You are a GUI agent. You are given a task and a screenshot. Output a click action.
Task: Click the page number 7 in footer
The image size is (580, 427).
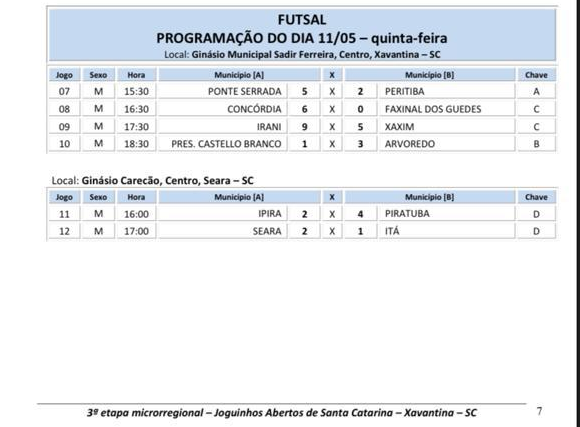(539, 411)
